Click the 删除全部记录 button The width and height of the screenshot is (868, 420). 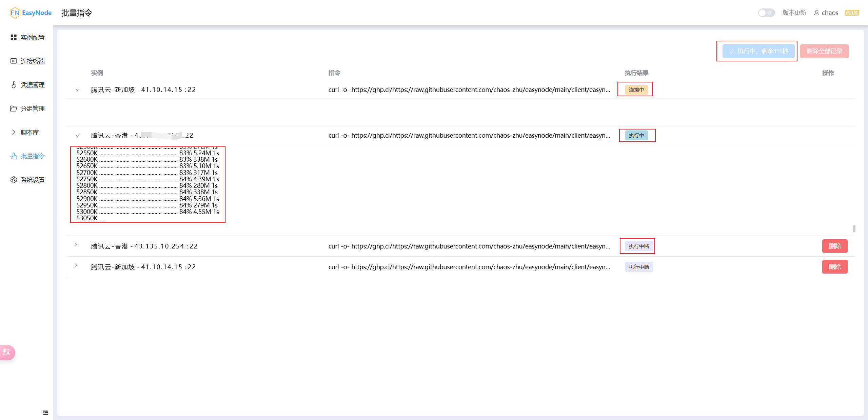[x=824, y=51]
